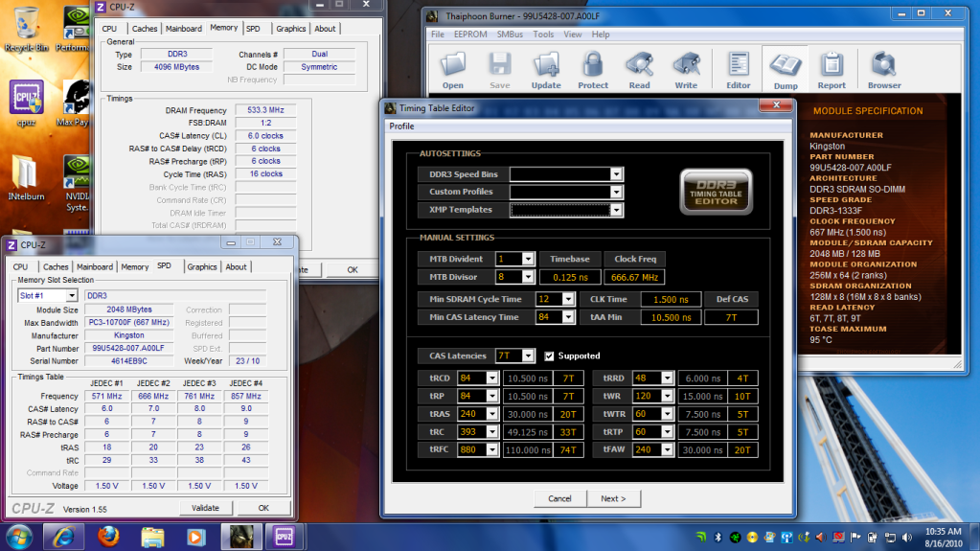The image size is (980, 551).
Task: Click OK in the back CPU-Z Memory window
Action: click(x=353, y=270)
